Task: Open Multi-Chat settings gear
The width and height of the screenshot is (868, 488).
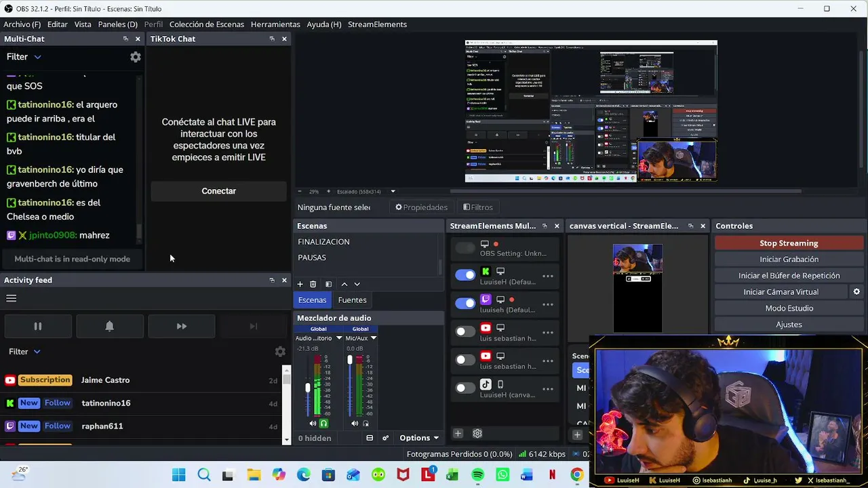Action: [136, 57]
